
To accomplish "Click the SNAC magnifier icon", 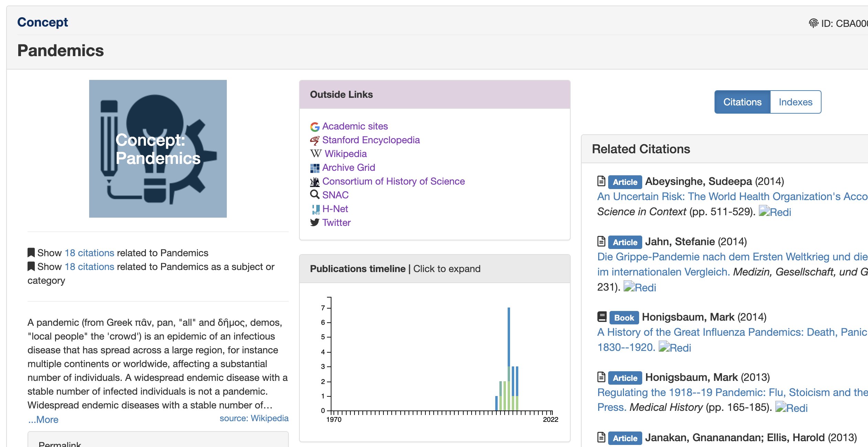I will point(315,195).
